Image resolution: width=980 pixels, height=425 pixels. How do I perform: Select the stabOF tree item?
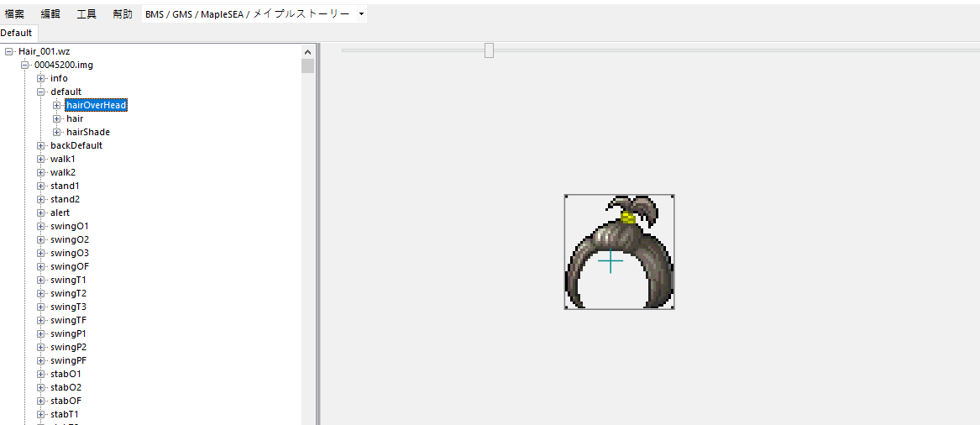[x=66, y=401]
